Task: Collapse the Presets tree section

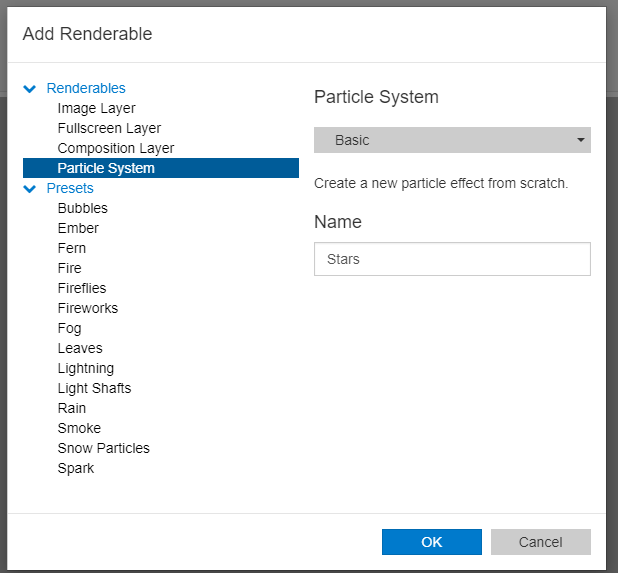Action: (30, 189)
